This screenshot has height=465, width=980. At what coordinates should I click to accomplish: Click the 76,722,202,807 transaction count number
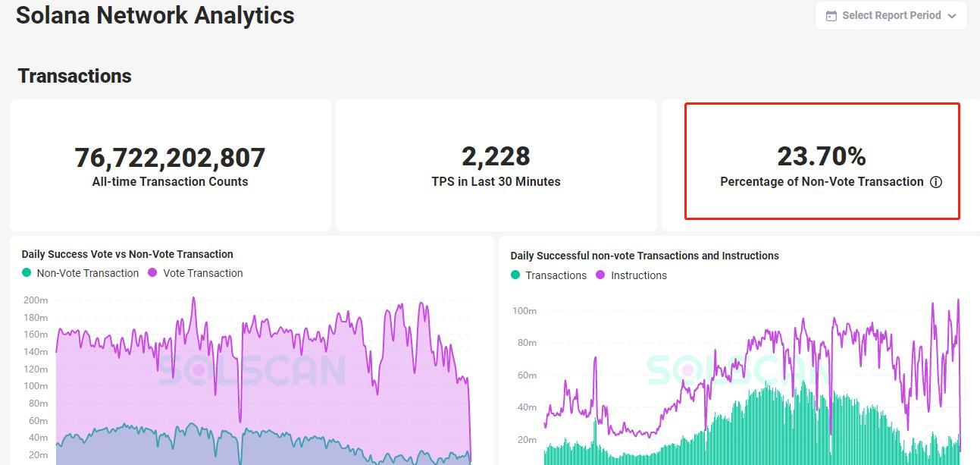pos(170,158)
